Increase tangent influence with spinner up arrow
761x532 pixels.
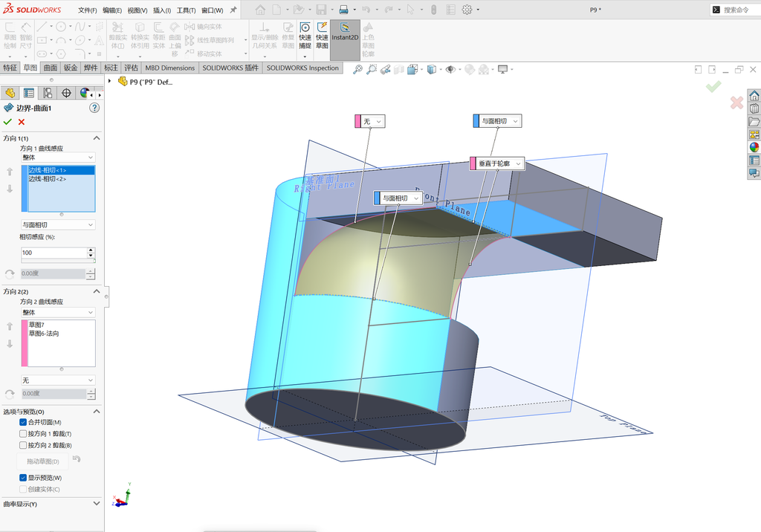click(91, 250)
